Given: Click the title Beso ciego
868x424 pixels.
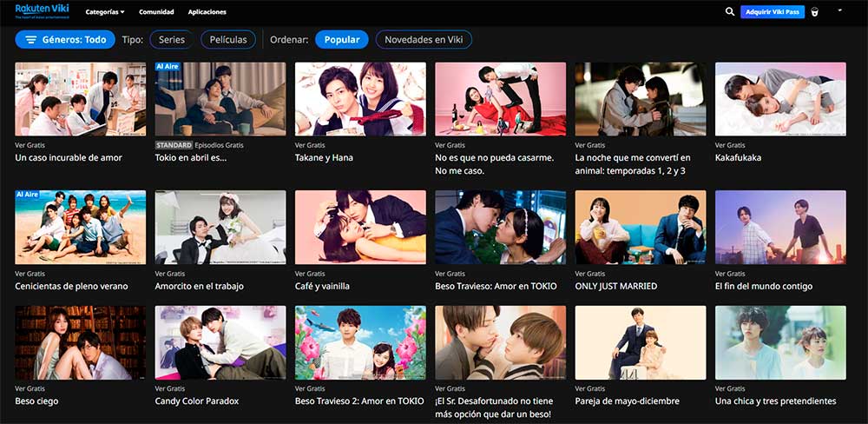Looking at the screenshot, I should (36, 401).
